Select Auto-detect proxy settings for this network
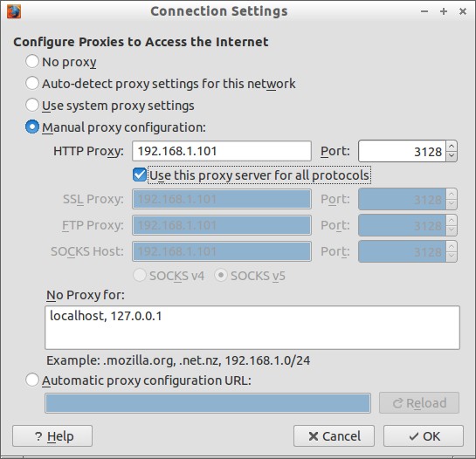Viewport: 476px width, 459px height. tap(32, 83)
